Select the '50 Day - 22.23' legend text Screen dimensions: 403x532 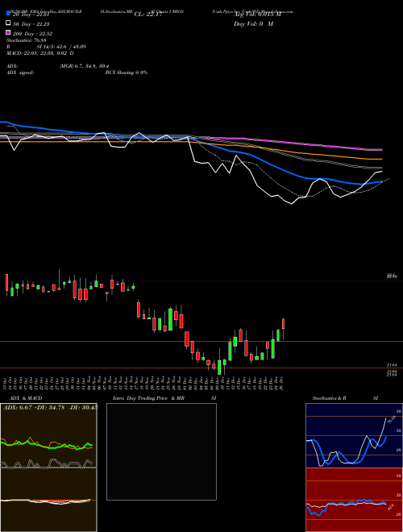[31, 23]
